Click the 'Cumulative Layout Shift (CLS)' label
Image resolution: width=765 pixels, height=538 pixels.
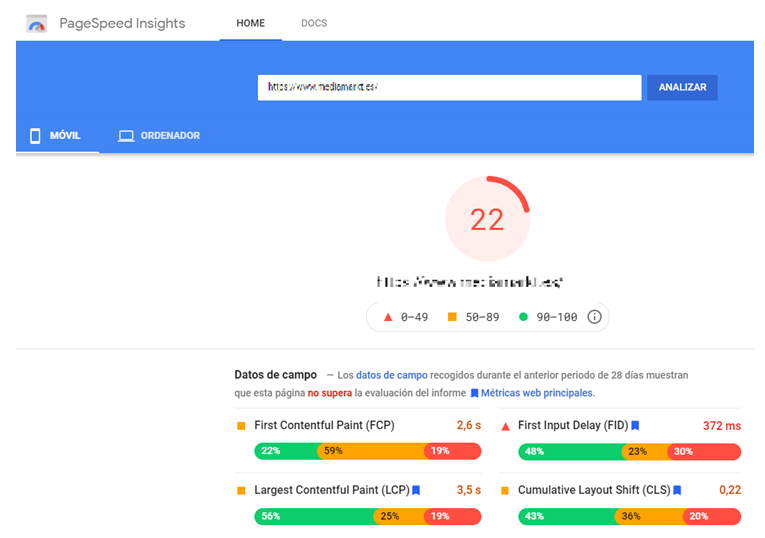pyautogui.click(x=594, y=490)
